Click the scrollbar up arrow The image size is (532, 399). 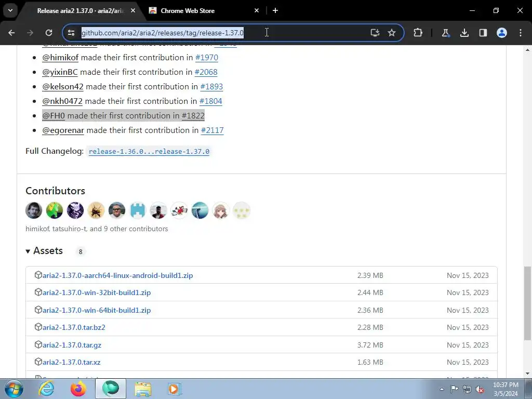pyautogui.click(x=527, y=50)
